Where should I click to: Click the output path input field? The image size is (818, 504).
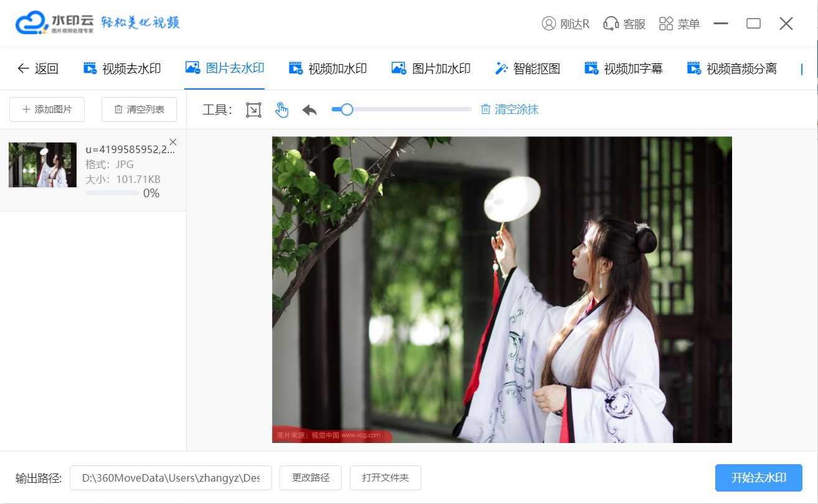[171, 478]
